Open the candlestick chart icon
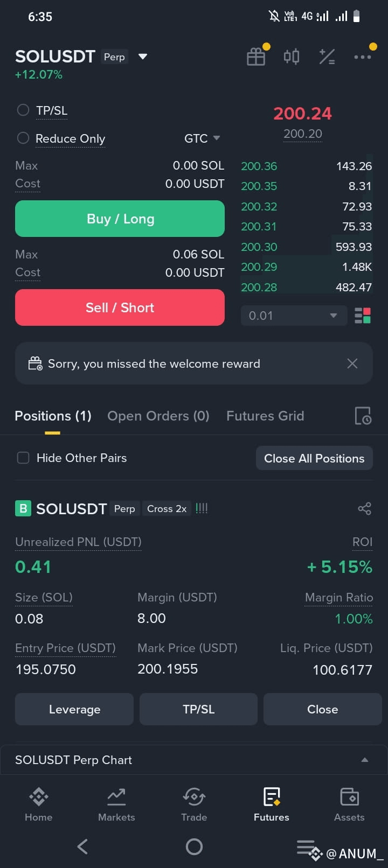388x868 pixels. 292,56
